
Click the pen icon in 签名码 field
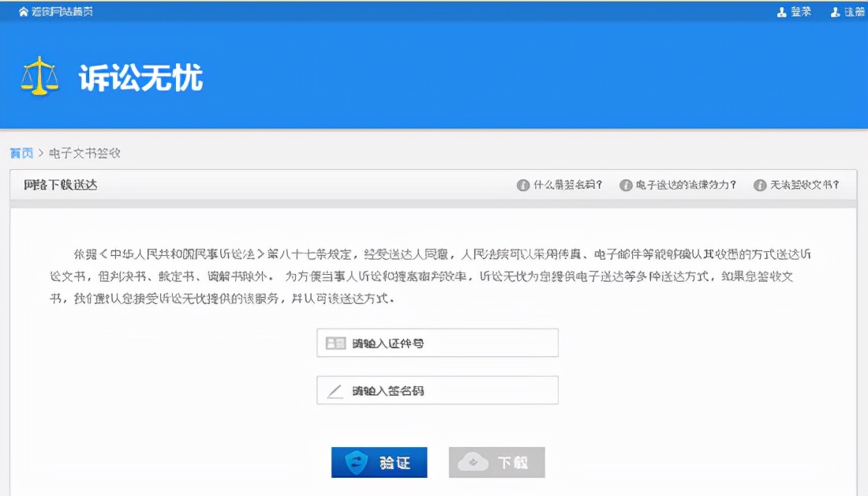point(336,389)
